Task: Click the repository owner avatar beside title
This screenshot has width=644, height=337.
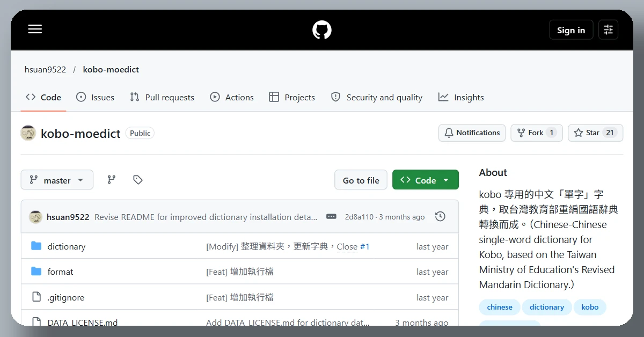Action: tap(28, 133)
